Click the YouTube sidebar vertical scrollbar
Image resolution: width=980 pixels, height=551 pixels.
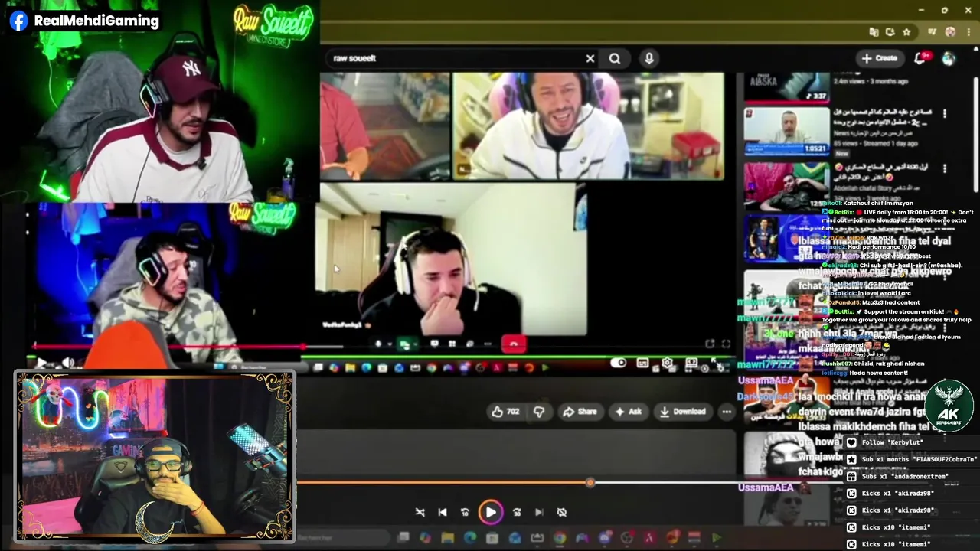coord(975,134)
